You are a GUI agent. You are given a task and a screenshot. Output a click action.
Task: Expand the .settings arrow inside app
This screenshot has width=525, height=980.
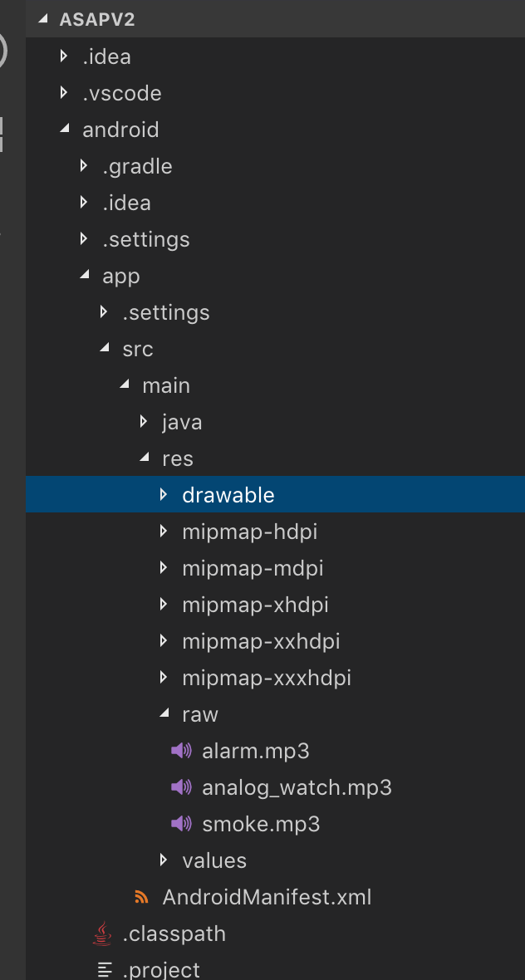click(103, 312)
